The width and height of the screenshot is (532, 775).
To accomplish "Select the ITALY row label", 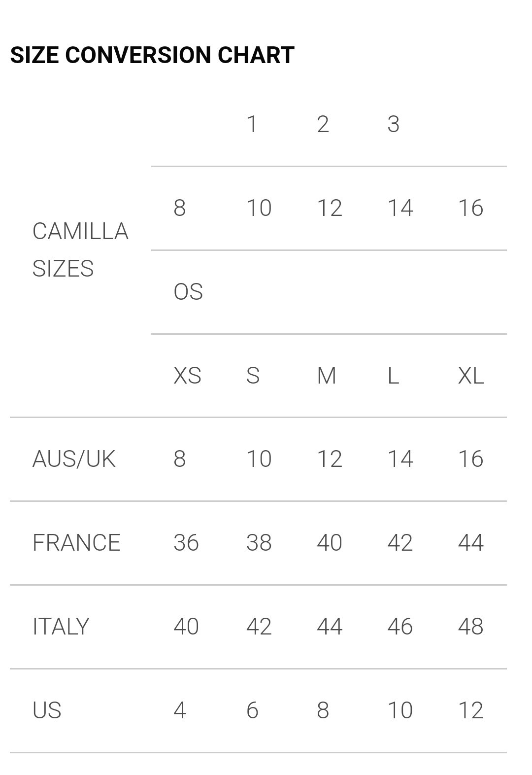I will point(61,627).
